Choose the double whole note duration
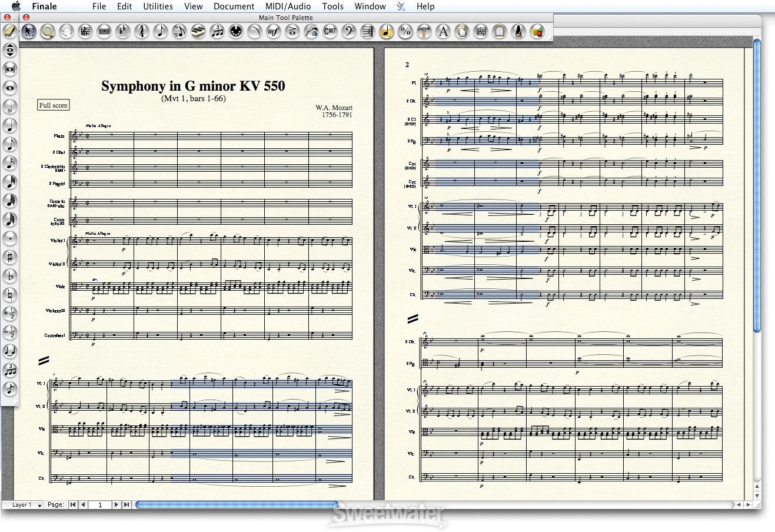Image resolution: width=775 pixels, height=532 pixels. tap(10, 69)
